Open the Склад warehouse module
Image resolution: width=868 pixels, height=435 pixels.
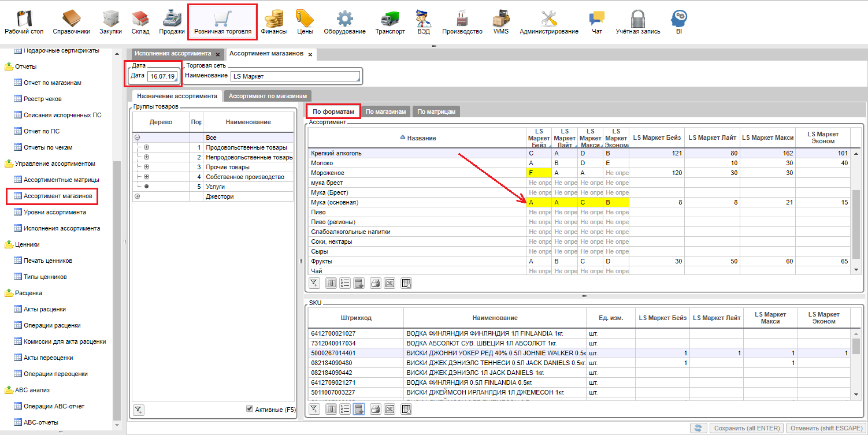(x=140, y=22)
